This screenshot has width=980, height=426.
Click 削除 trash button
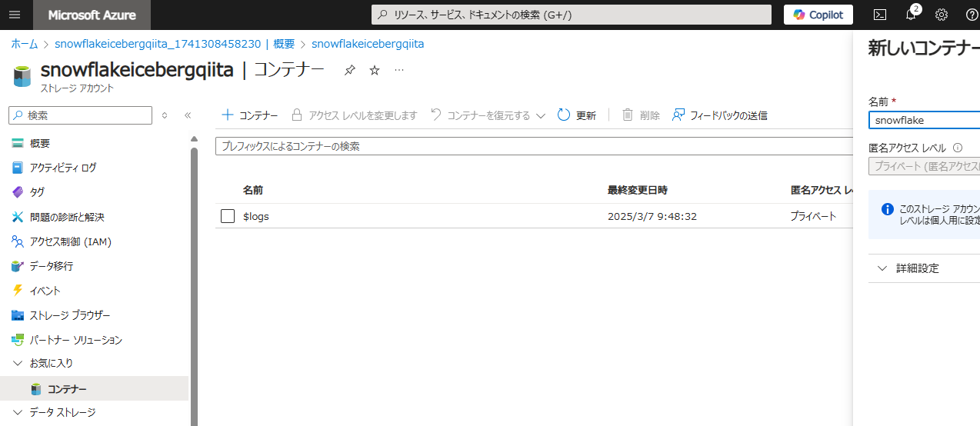coord(641,115)
